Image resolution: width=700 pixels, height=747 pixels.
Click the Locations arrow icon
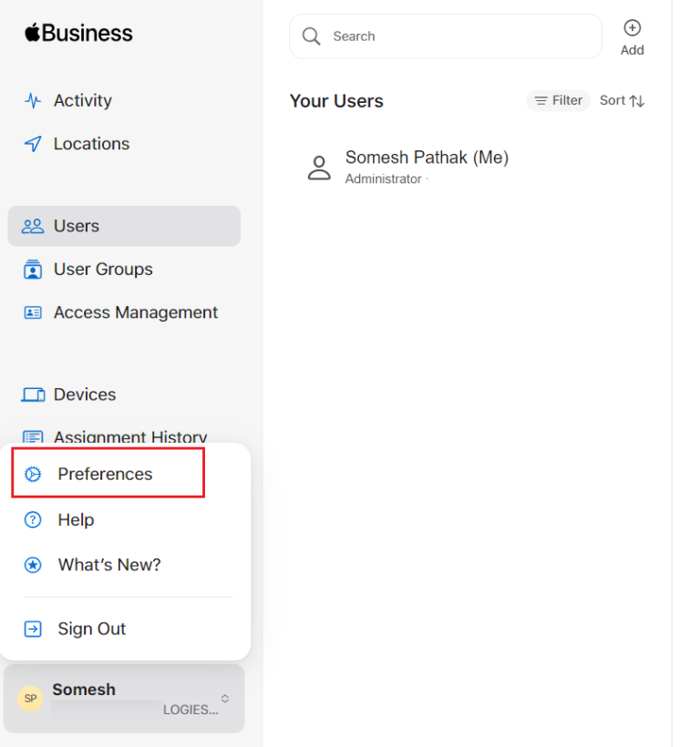coord(33,144)
